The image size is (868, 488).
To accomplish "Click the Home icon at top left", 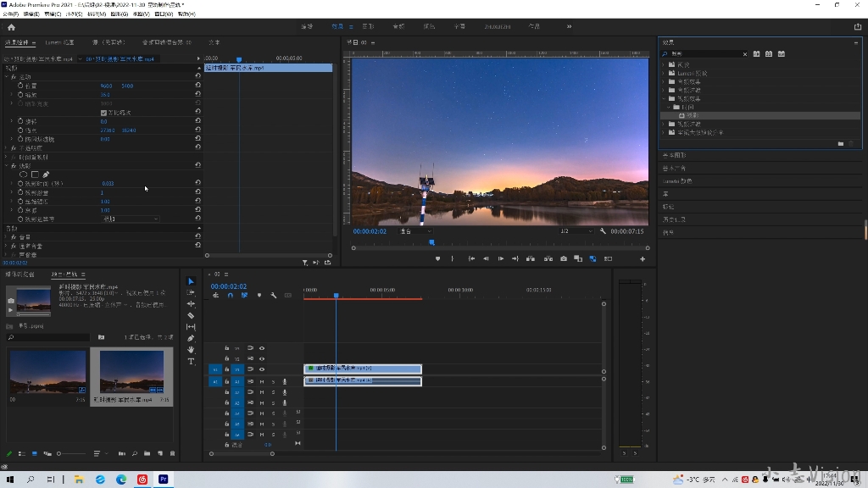I will (x=11, y=27).
